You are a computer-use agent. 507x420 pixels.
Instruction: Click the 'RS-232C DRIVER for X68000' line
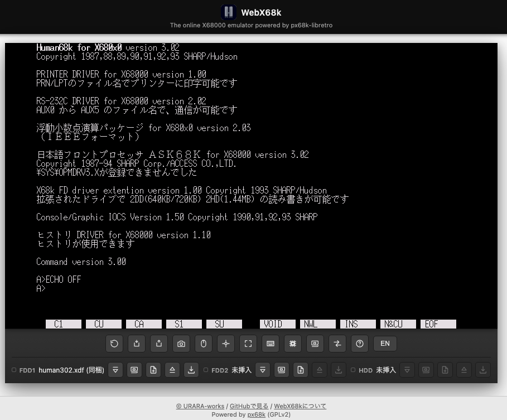coord(121,101)
